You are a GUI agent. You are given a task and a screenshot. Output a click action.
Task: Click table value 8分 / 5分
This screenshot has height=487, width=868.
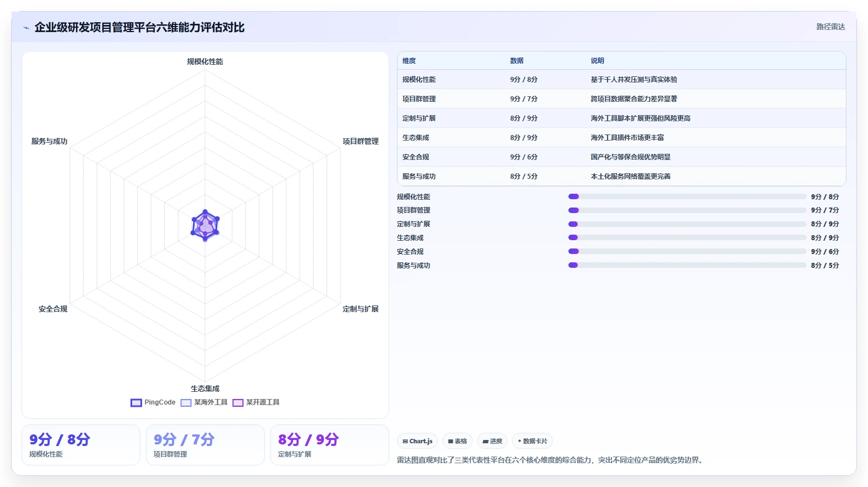[x=524, y=177]
